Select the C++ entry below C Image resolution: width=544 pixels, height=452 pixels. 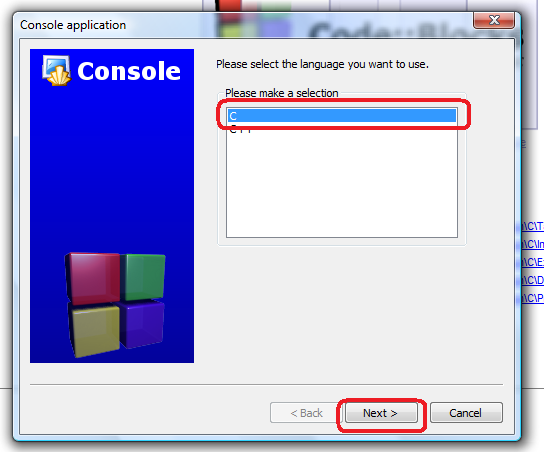click(342, 129)
